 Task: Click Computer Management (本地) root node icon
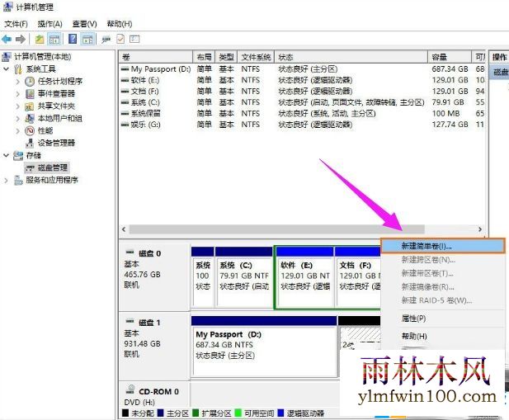pos(6,57)
